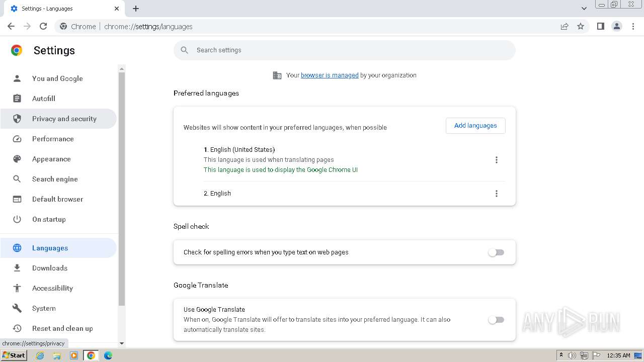Turn on Use Google Translate toggle
The width and height of the screenshot is (644, 362).
pos(496,320)
